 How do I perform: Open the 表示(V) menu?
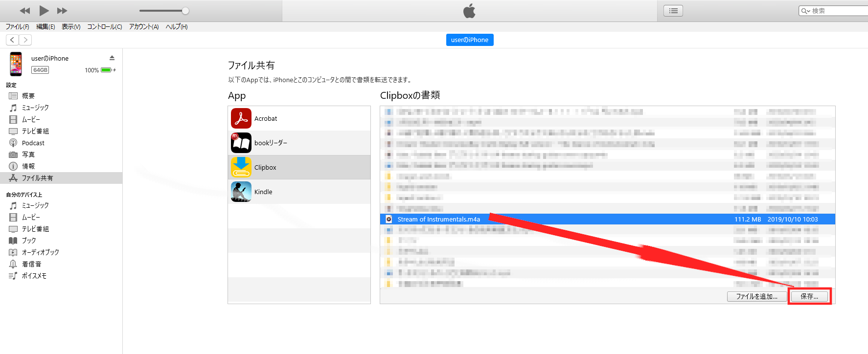[71, 27]
